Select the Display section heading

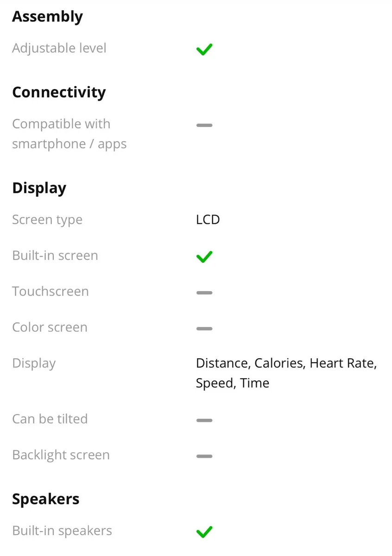click(x=39, y=188)
